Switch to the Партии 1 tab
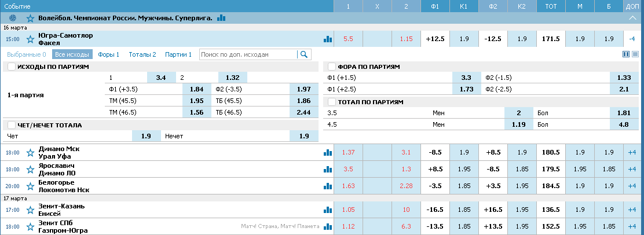The height and width of the screenshot is (235, 644). [178, 54]
